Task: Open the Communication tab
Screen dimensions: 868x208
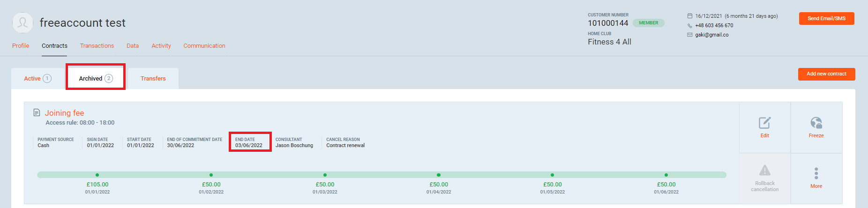Action: [204, 46]
